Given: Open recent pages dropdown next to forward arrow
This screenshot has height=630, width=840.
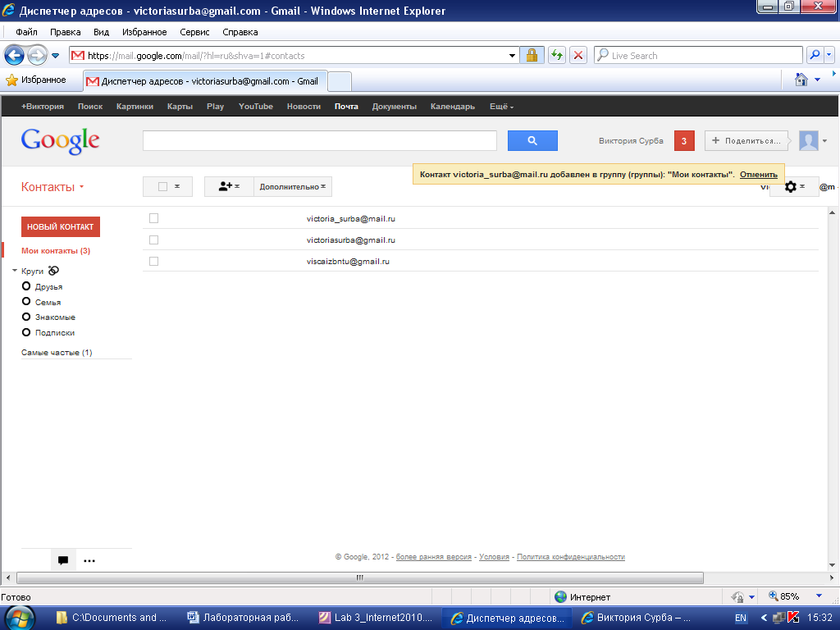Looking at the screenshot, I should pos(55,55).
